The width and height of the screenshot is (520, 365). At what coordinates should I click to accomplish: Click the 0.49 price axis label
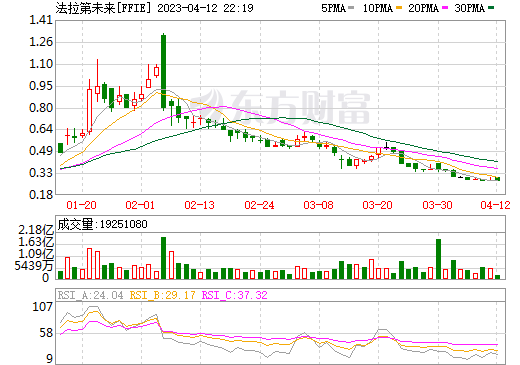click(41, 151)
